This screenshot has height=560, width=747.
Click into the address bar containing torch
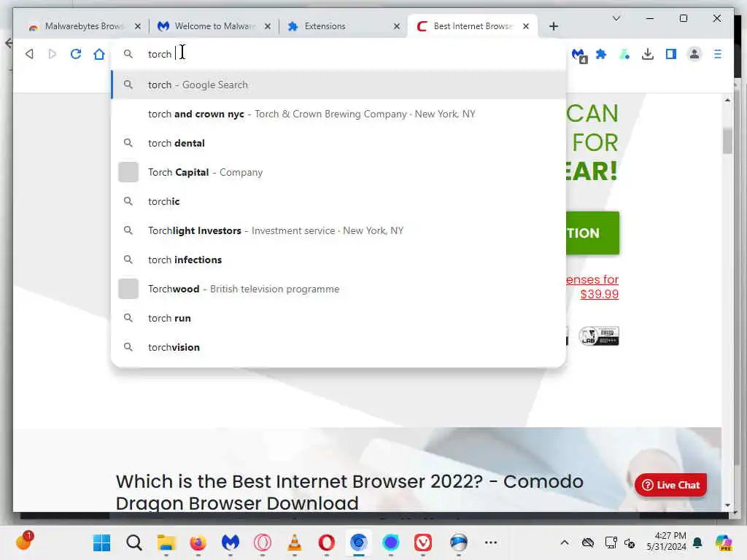click(x=338, y=54)
